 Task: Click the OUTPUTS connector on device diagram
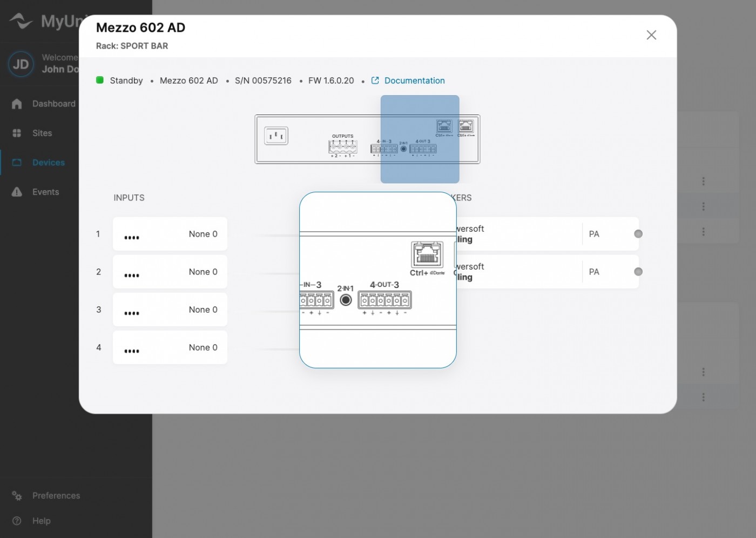click(x=343, y=146)
